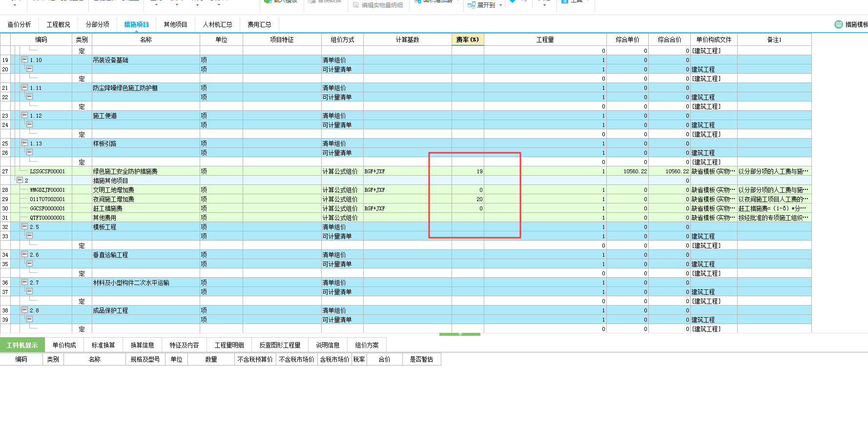
Task: Click the 绿色施工安全防护措施费 name cell
Action: 145,171
